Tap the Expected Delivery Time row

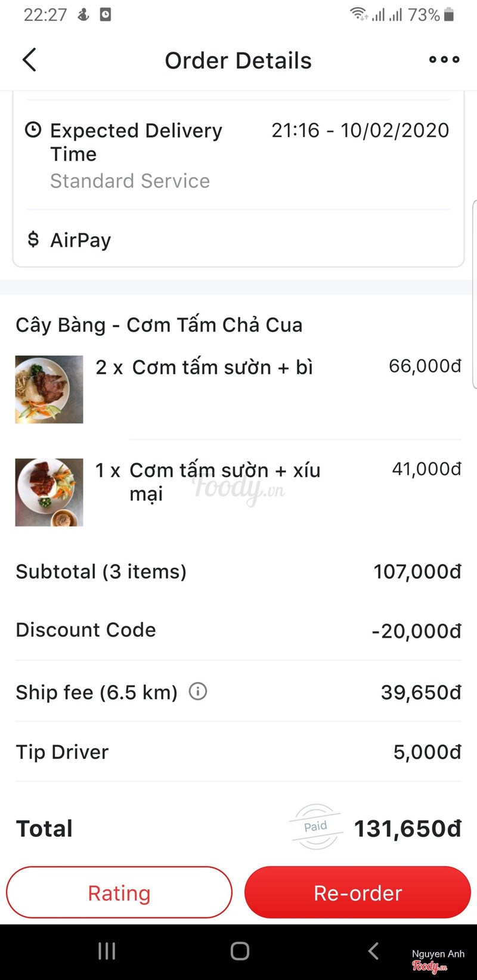tap(238, 154)
